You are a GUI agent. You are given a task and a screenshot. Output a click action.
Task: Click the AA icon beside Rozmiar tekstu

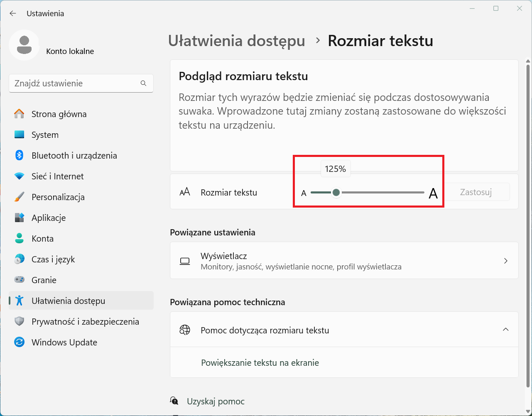185,192
